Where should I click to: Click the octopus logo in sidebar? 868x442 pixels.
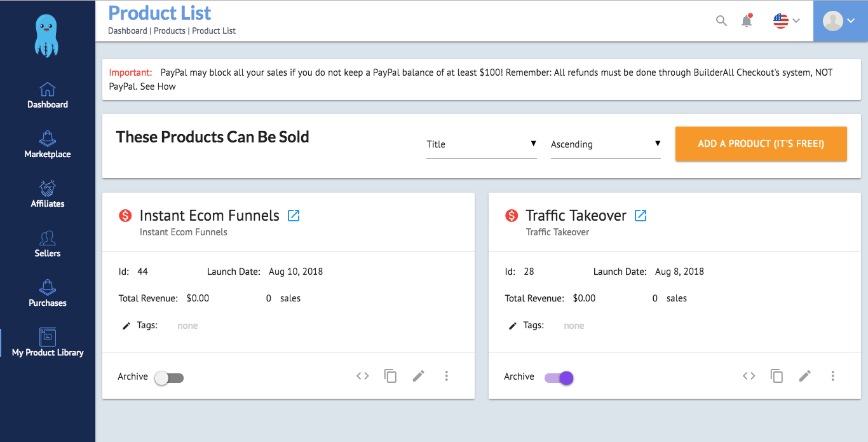tap(48, 36)
